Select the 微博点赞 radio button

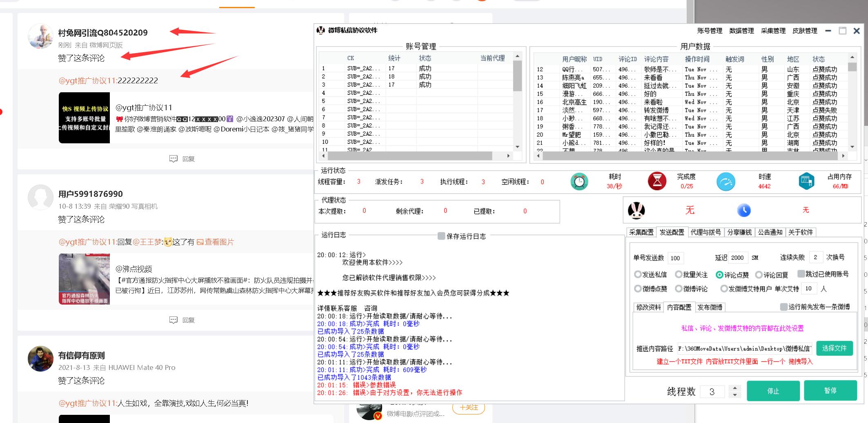coord(637,289)
